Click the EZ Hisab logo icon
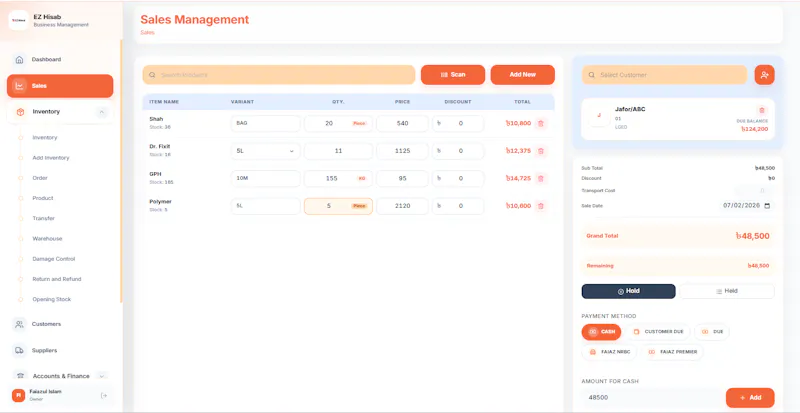Screen dimensions: 800x413 (18, 20)
